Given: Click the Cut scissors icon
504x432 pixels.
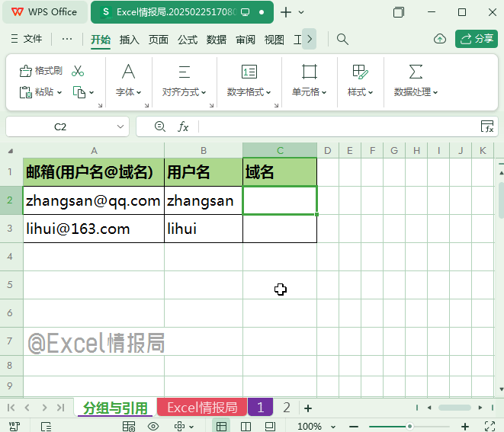Looking at the screenshot, I should click(x=78, y=71).
